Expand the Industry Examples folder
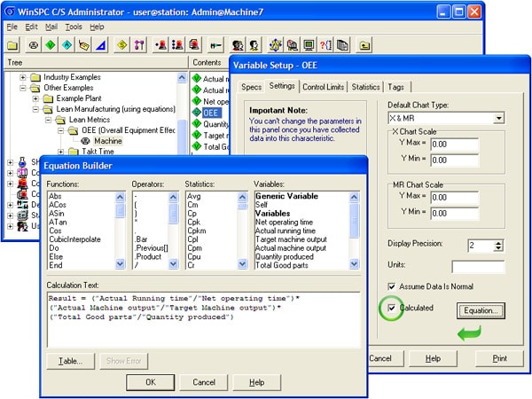The width and height of the screenshot is (532, 399). [x=23, y=77]
